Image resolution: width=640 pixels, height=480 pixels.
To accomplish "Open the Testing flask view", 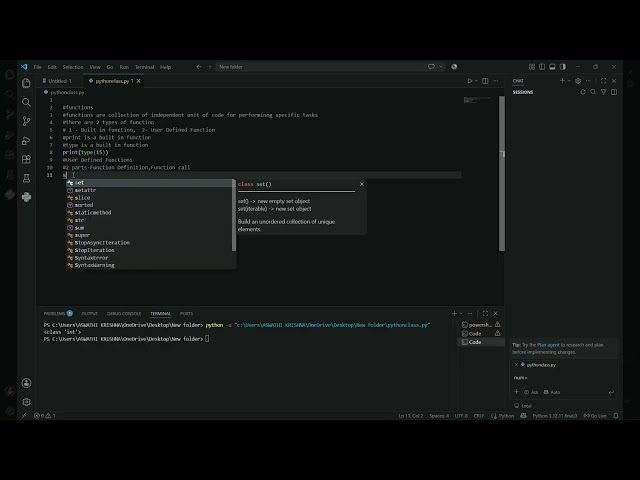I will pyautogui.click(x=26, y=178).
